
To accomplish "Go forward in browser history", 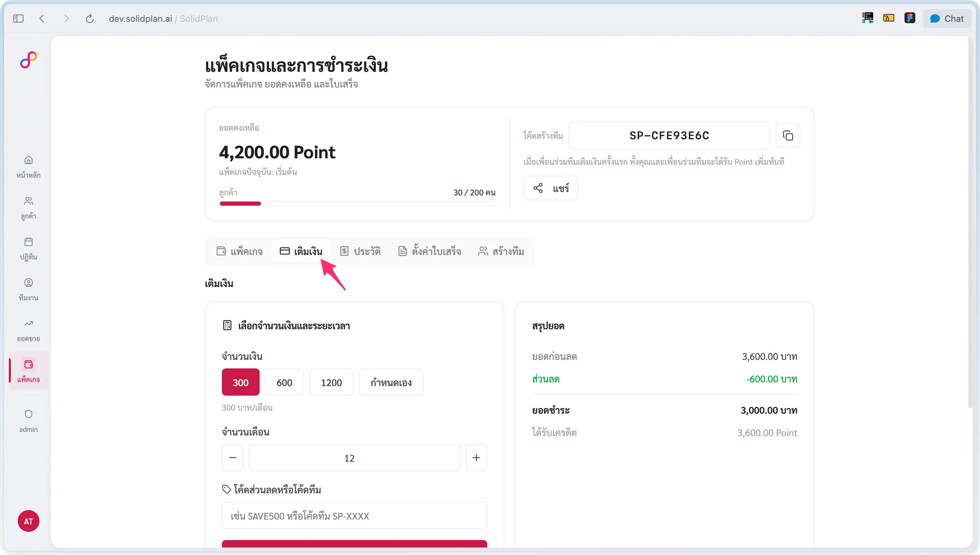I will pos(66,18).
